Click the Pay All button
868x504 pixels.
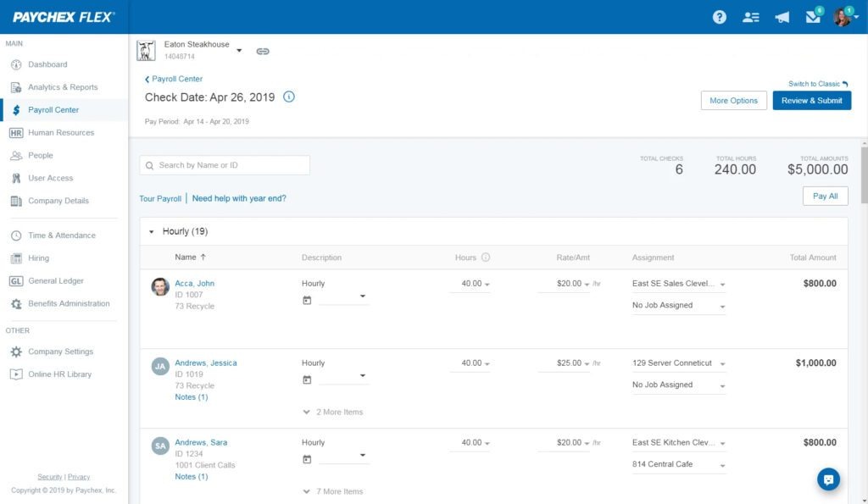click(825, 195)
